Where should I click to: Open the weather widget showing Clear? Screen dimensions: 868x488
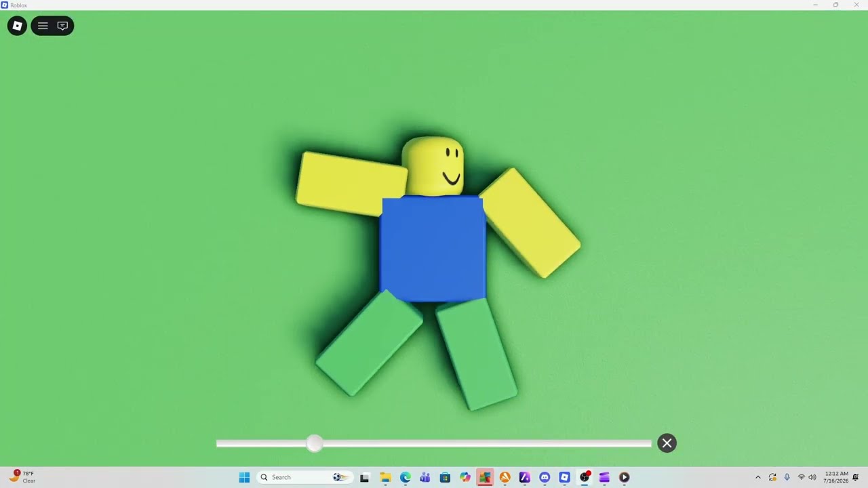[x=22, y=477]
